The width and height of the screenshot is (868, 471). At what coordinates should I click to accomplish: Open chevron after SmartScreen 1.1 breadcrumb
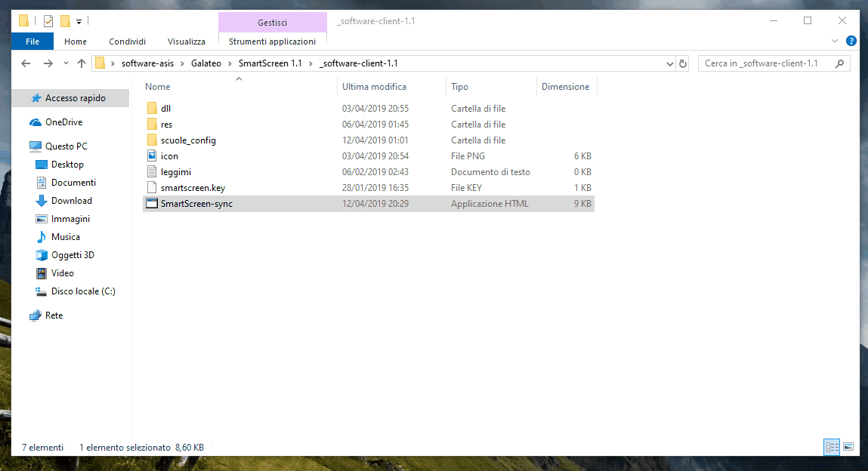click(310, 63)
